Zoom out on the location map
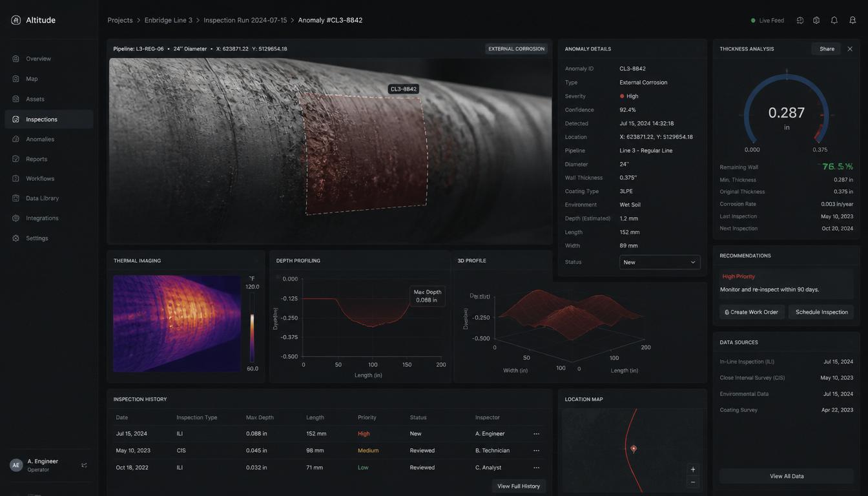 pos(693,482)
